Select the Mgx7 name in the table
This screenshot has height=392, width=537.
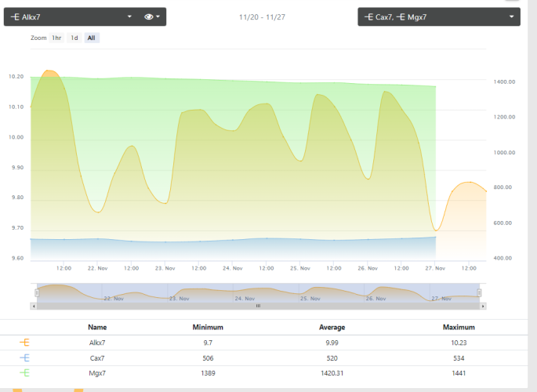(x=97, y=373)
